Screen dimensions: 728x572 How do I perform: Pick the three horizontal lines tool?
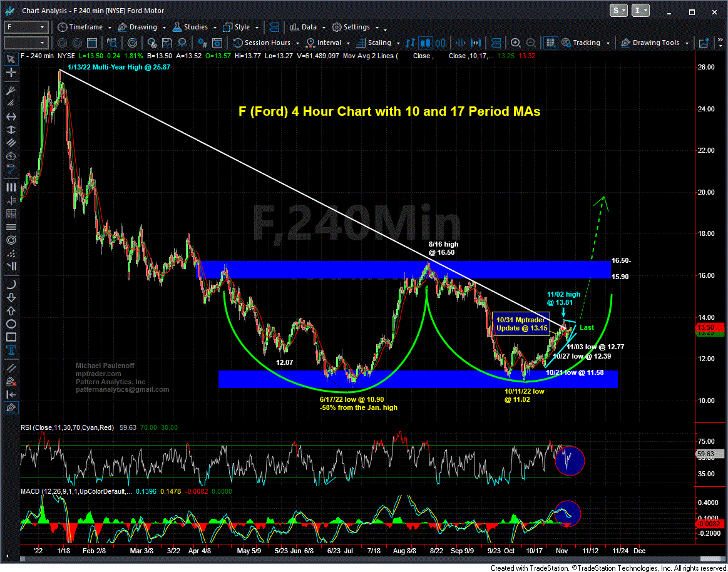11,227
